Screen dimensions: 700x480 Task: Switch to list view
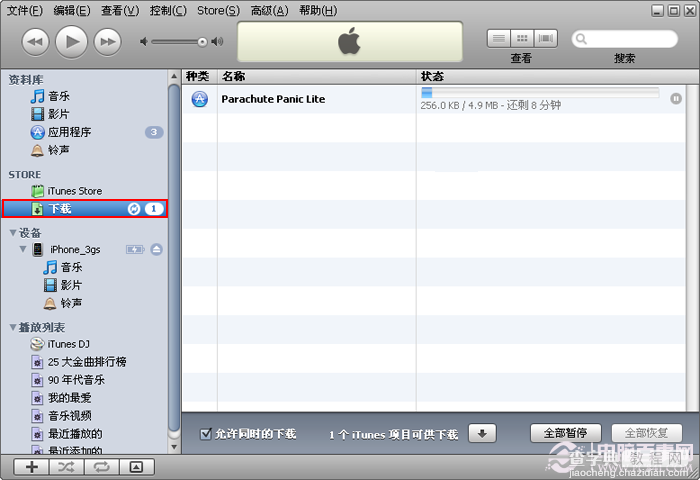pos(499,39)
